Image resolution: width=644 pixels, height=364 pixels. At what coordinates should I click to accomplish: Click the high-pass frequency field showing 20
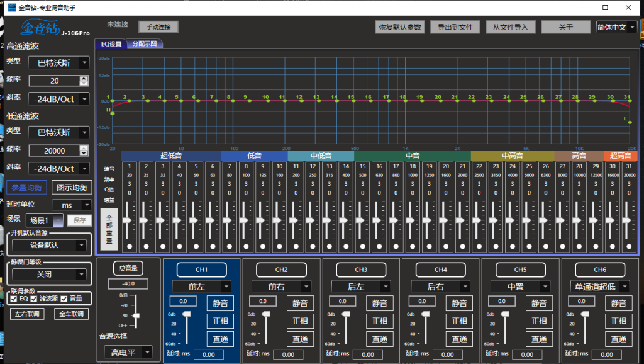coord(54,81)
